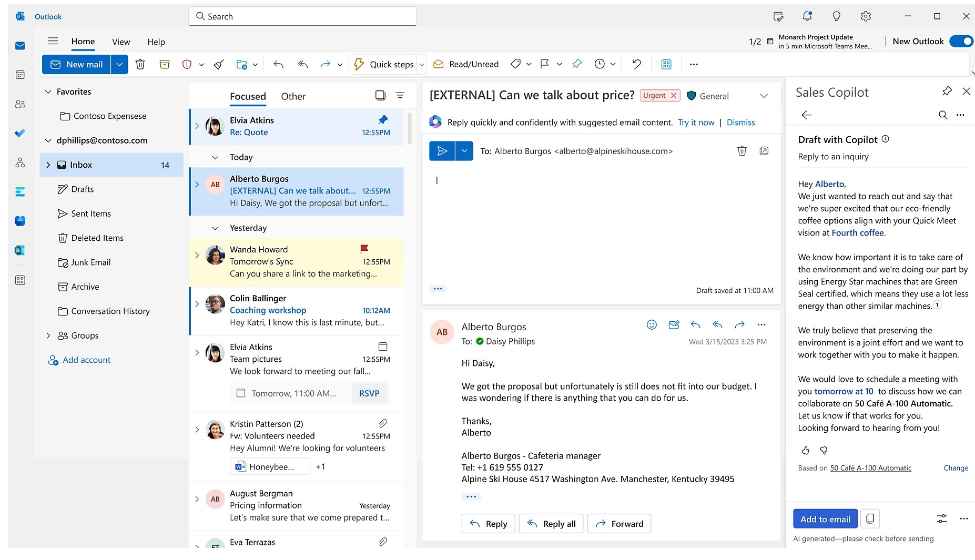Copy the Copilot draft to clipboard

pyautogui.click(x=870, y=518)
